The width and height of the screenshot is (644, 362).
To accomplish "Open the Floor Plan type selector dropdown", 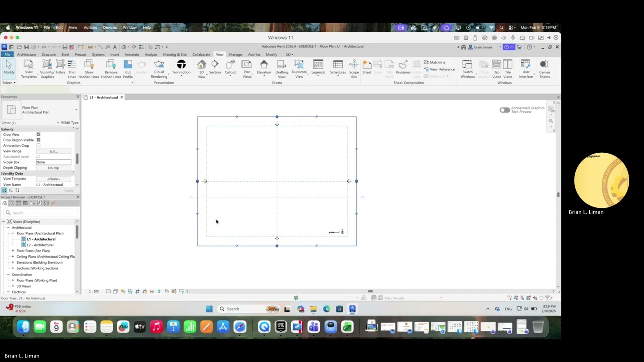I will tap(76, 110).
